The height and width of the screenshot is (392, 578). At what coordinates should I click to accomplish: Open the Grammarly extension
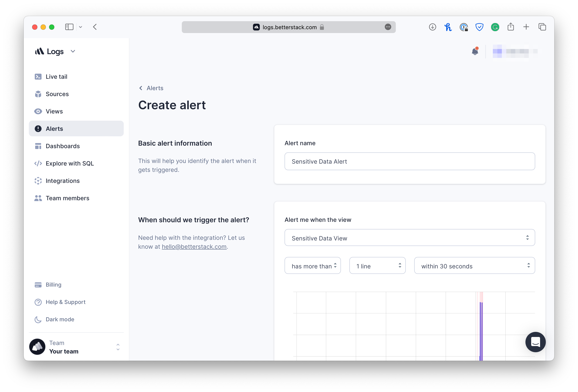[495, 27]
